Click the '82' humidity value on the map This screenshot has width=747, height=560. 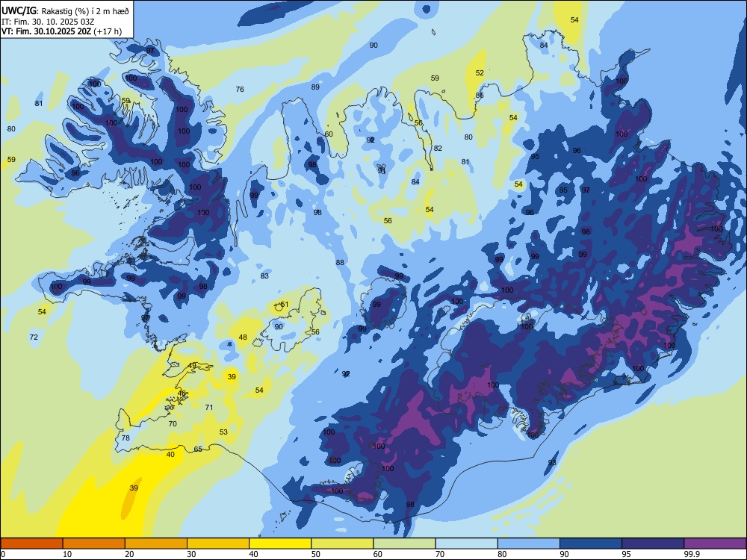438,148
